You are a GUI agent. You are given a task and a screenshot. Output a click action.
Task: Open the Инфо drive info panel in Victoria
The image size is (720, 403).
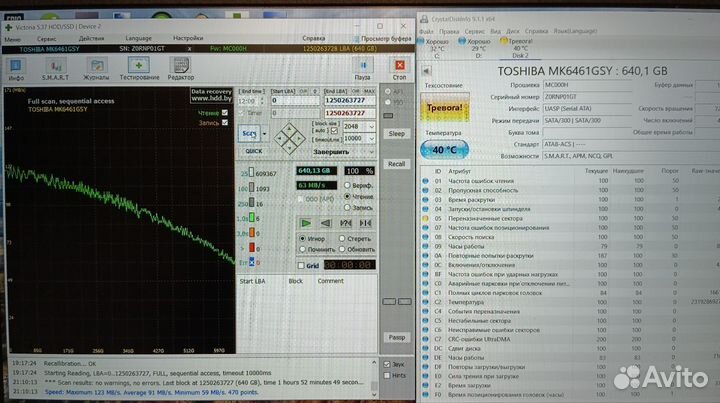[x=16, y=66]
